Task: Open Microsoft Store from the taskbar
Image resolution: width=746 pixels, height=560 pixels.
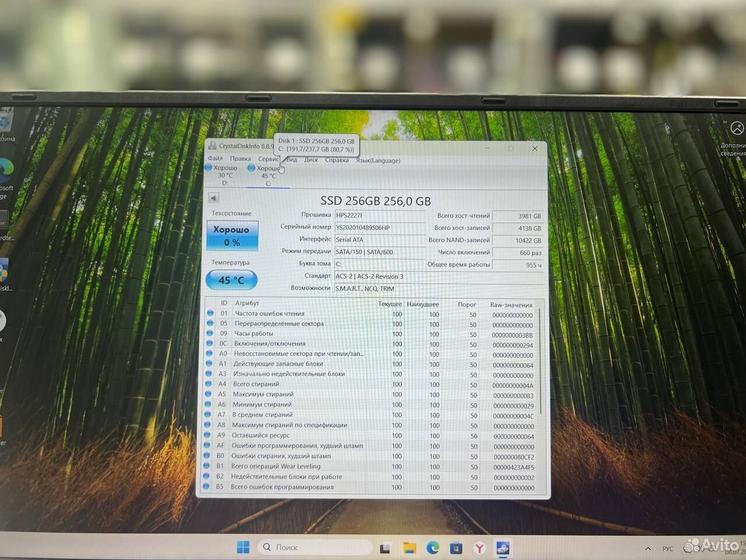Action: [456, 549]
